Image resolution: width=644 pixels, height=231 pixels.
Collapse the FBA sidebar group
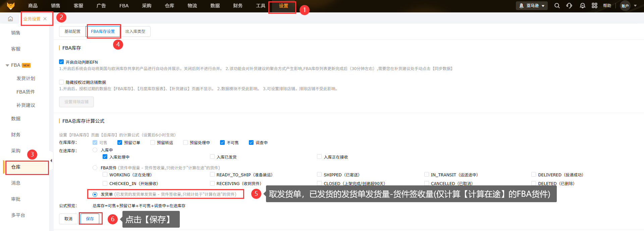coord(7,65)
